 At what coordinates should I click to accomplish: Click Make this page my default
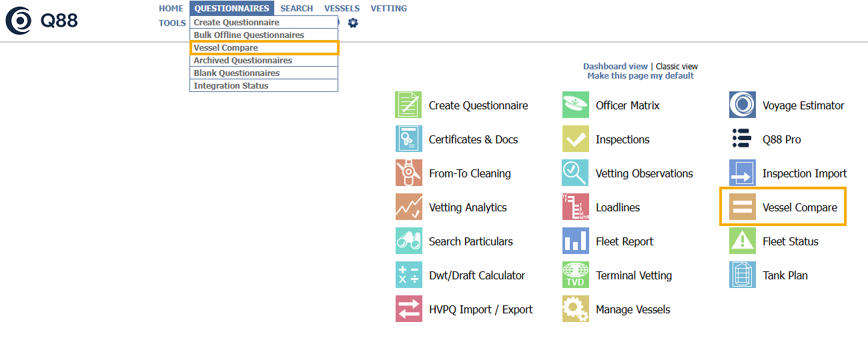640,76
